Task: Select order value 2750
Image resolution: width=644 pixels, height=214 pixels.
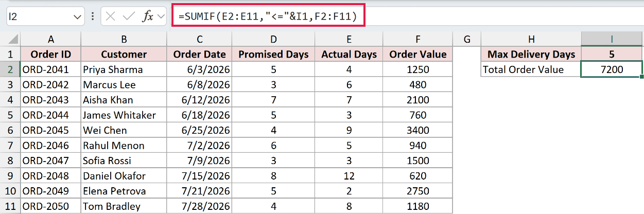Action: pyautogui.click(x=418, y=191)
